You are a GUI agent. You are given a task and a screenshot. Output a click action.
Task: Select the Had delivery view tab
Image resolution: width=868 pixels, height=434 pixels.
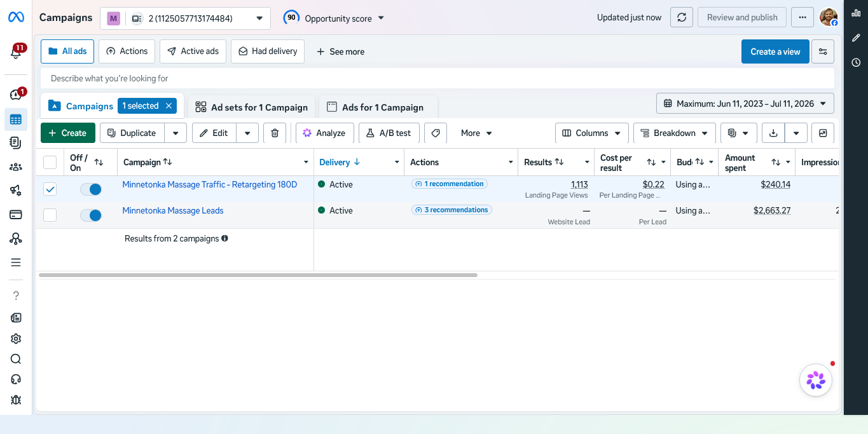pyautogui.click(x=268, y=51)
